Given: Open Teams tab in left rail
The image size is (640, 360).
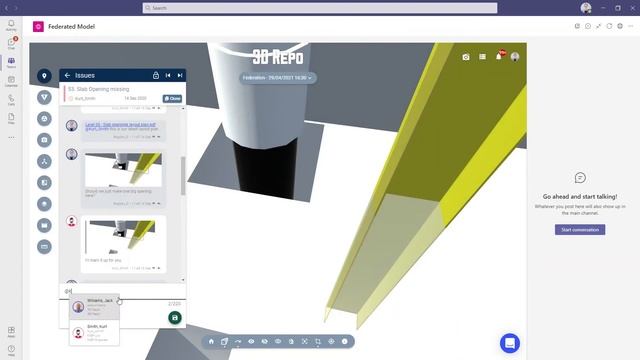Looking at the screenshot, I should [x=11, y=62].
